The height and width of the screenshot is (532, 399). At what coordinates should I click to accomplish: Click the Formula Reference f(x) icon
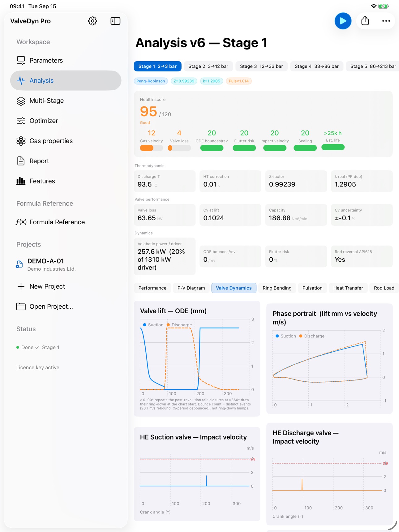[x=21, y=222]
